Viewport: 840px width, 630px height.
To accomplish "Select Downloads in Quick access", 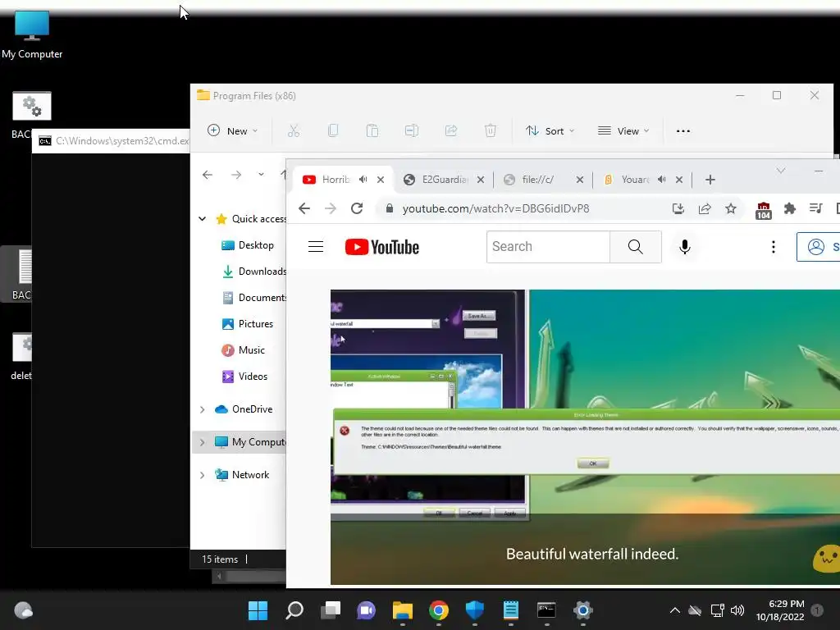I will [255, 272].
